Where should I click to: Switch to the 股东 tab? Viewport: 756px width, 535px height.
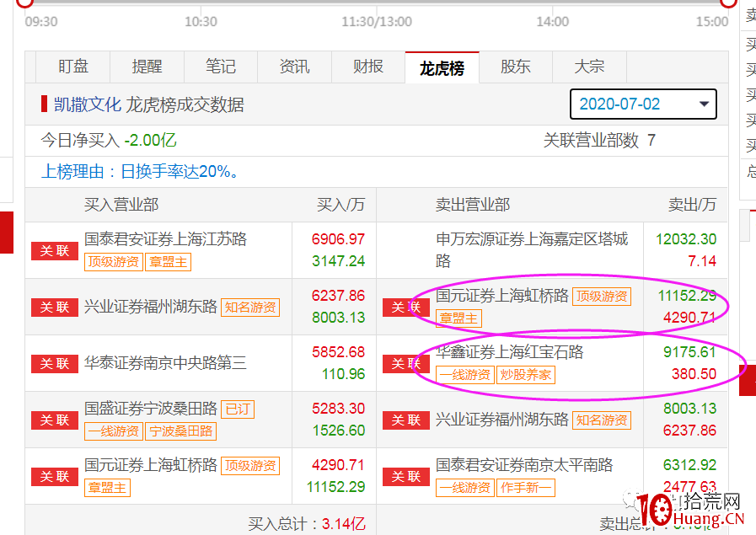pyautogui.click(x=514, y=67)
